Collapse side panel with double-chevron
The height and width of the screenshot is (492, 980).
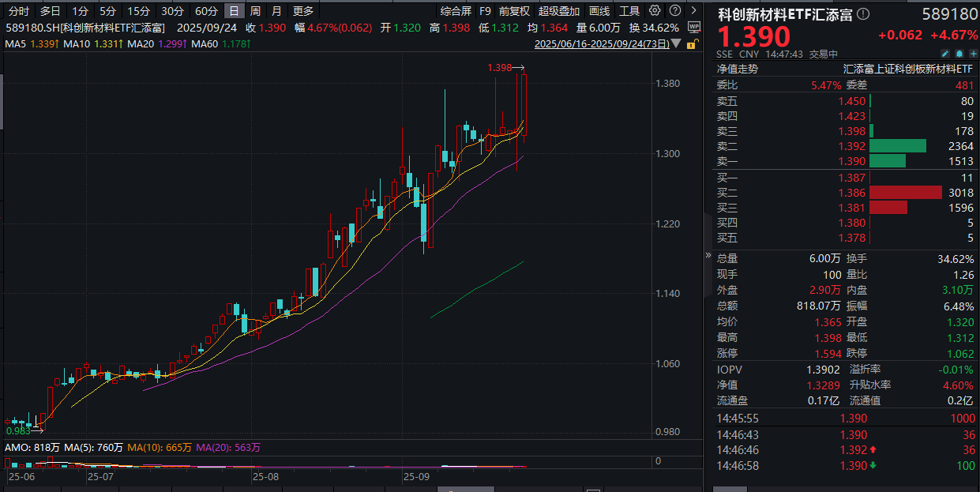pos(709,255)
